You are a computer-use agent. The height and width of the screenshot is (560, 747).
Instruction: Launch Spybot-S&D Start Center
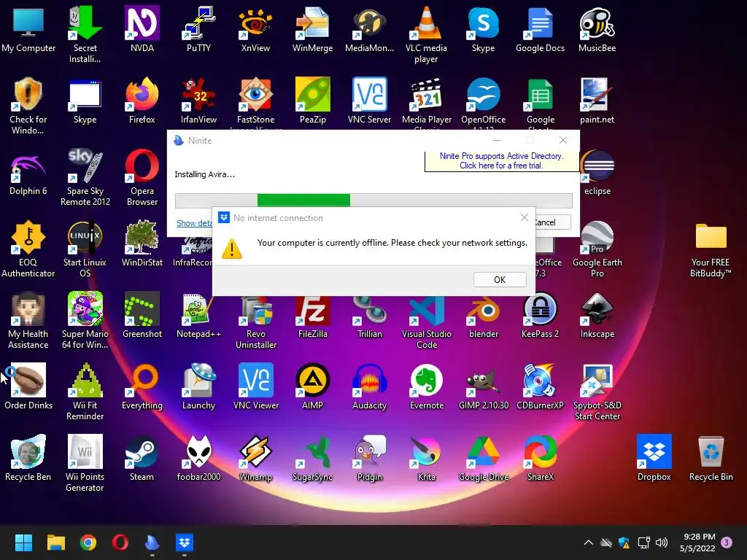[x=597, y=392]
